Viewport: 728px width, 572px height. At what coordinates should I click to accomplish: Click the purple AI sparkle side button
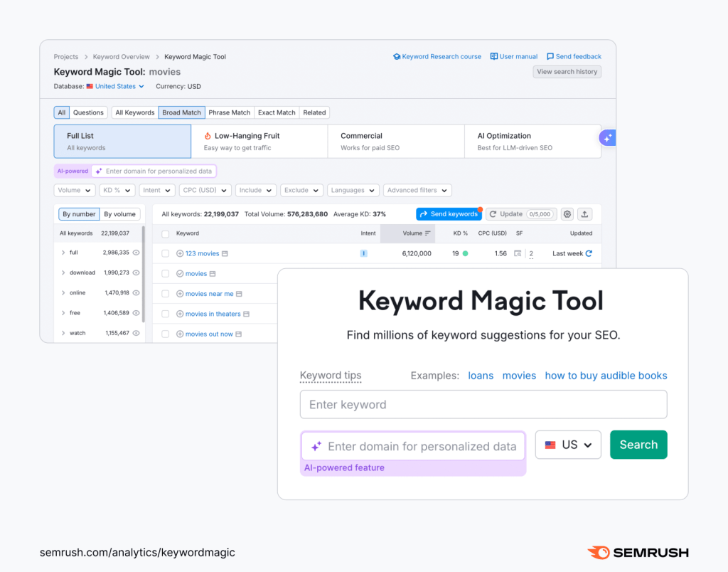[x=607, y=138]
